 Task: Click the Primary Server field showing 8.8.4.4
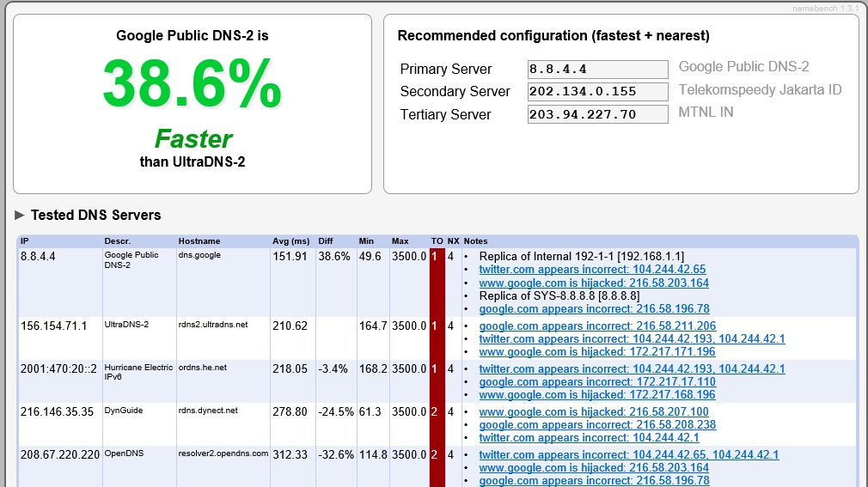(x=597, y=69)
